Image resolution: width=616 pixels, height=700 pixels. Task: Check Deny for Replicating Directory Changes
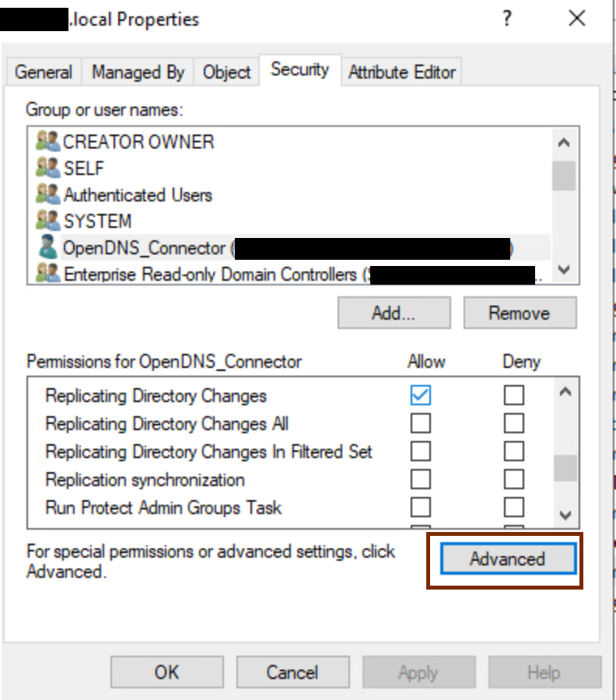514,395
